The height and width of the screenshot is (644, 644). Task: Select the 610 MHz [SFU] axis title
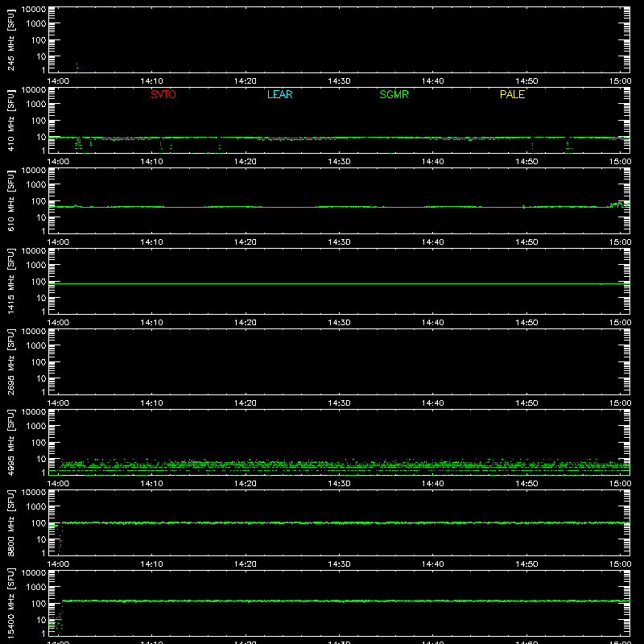click(10, 200)
